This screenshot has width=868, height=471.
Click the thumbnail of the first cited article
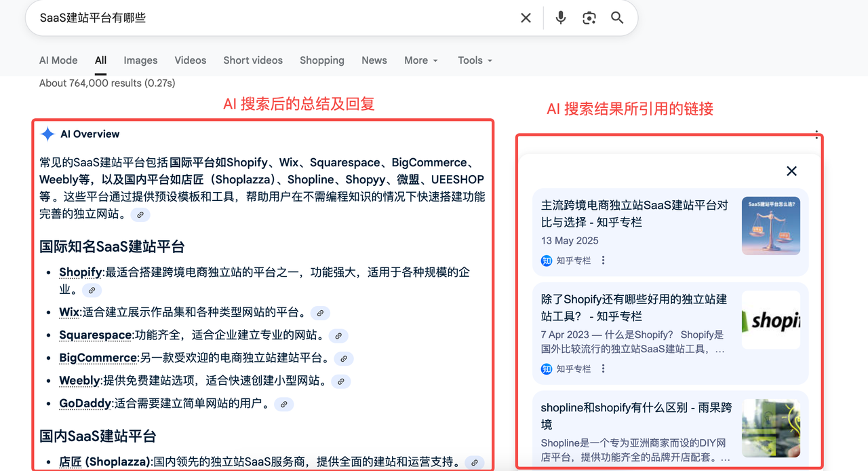(771, 225)
